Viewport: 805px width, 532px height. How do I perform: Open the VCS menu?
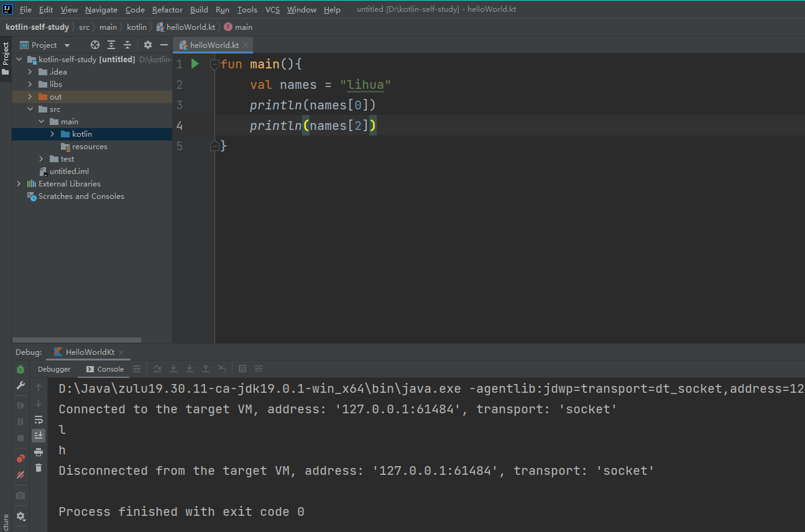272,9
